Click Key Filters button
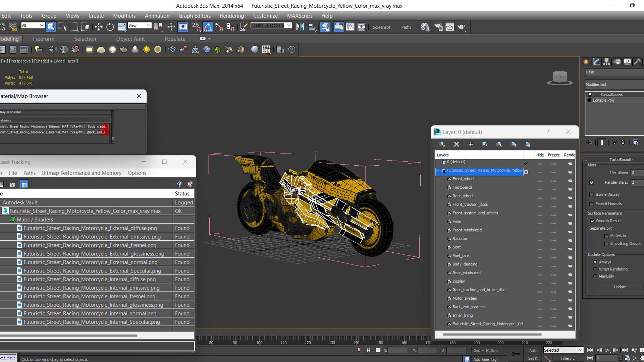 click(x=568, y=358)
